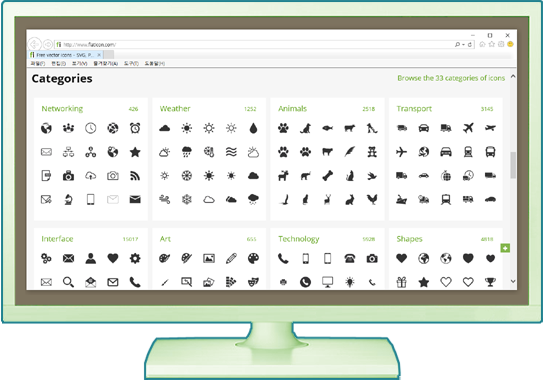The height and width of the screenshot is (381, 544).
Task: Refresh the page using the reload icon
Action: [470, 45]
